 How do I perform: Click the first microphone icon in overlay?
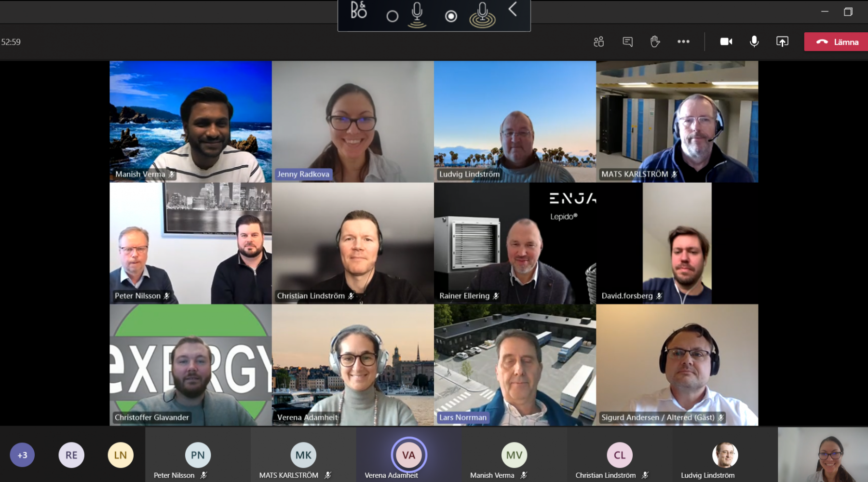(417, 15)
